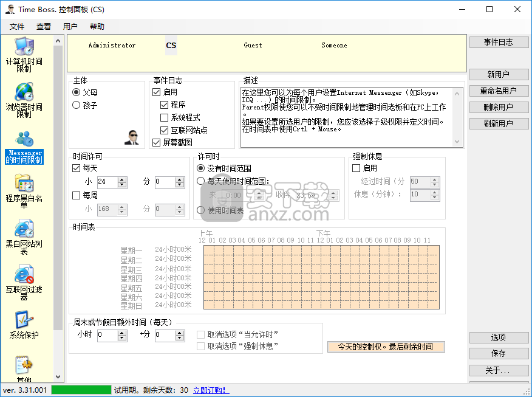The width and height of the screenshot is (532, 397).
Task: Click the extra time 小时 spinner arrows
Action: (122, 336)
